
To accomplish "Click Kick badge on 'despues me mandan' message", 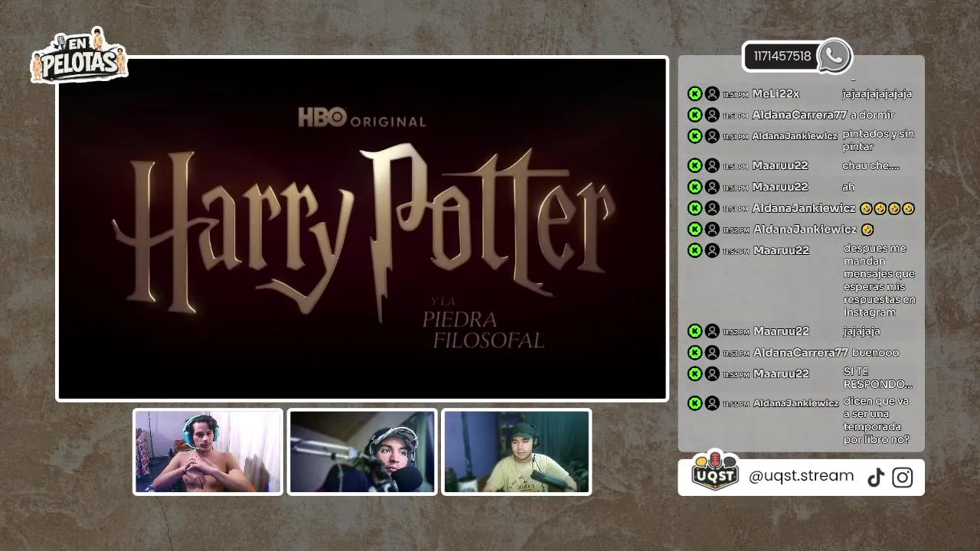I will (694, 250).
